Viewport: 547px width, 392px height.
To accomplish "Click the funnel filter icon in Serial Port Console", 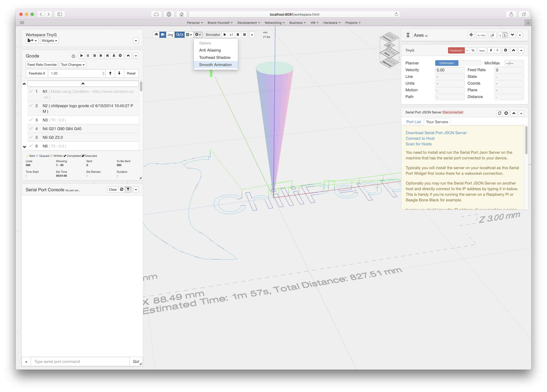I will (x=128, y=189).
